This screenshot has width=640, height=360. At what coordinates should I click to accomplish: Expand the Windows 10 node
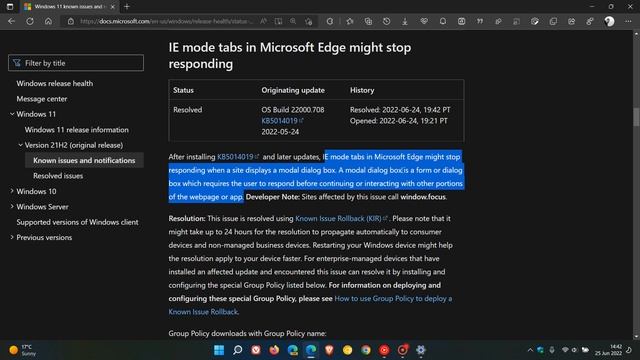pyautogui.click(x=12, y=191)
